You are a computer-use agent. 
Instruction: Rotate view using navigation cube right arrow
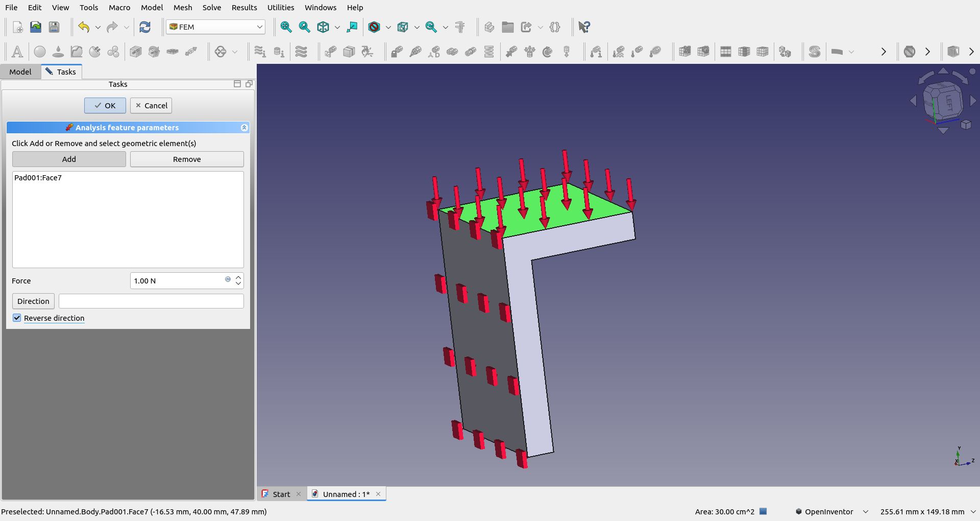coord(973,101)
